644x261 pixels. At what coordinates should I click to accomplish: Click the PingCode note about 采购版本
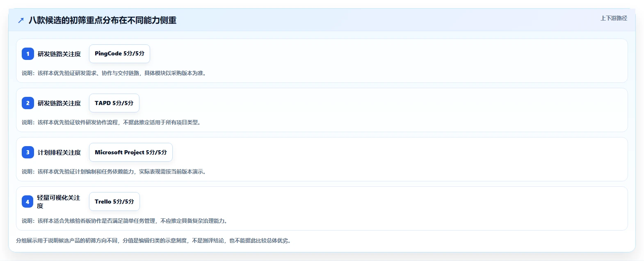click(x=115, y=73)
